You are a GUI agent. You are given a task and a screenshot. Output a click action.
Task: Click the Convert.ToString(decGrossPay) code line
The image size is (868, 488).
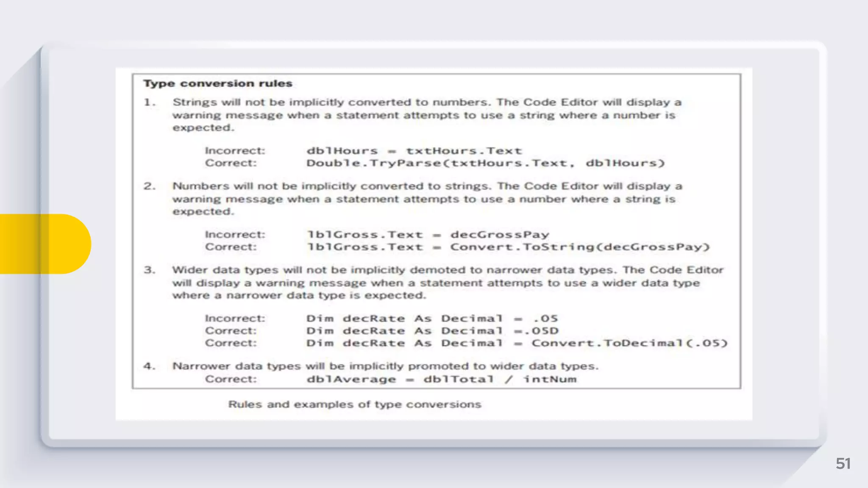click(508, 247)
